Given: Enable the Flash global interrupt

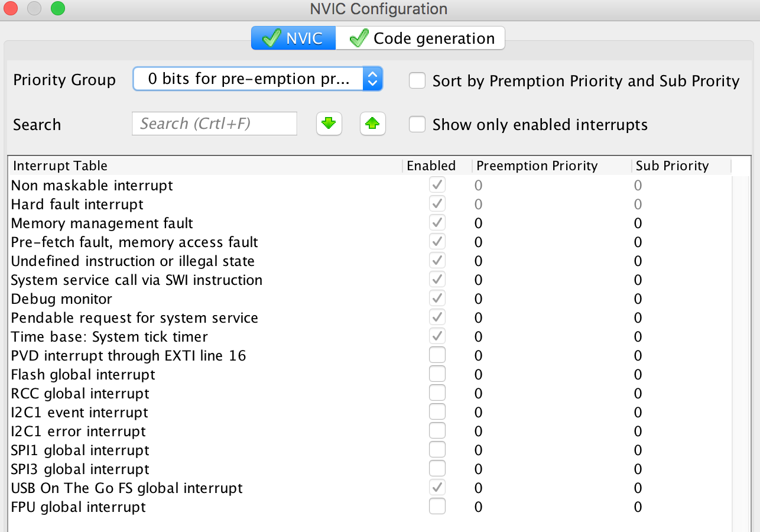Looking at the screenshot, I should 437,374.
